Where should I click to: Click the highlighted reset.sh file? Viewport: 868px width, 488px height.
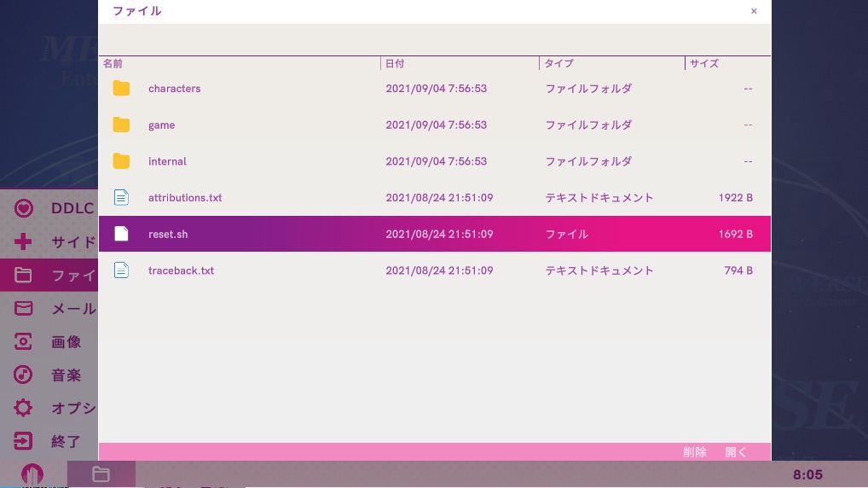point(168,234)
